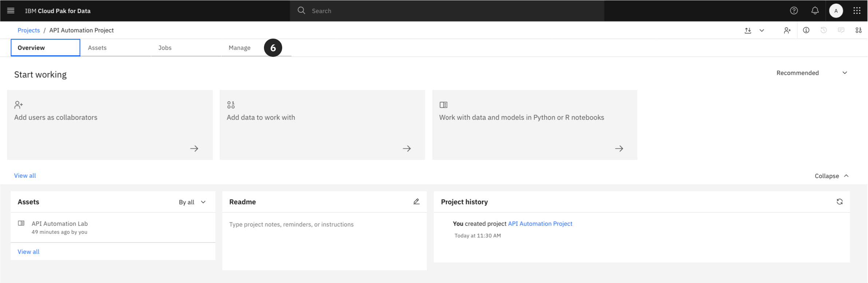Open the notifications bell
868x283 pixels.
(815, 11)
